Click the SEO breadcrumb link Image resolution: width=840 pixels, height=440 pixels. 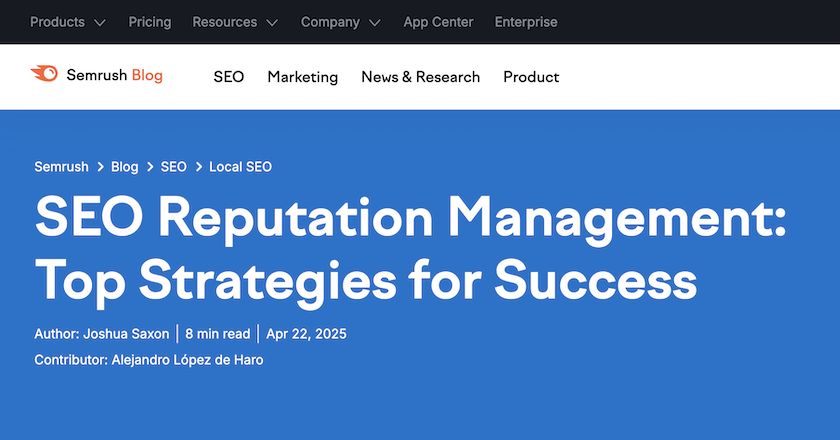click(174, 167)
